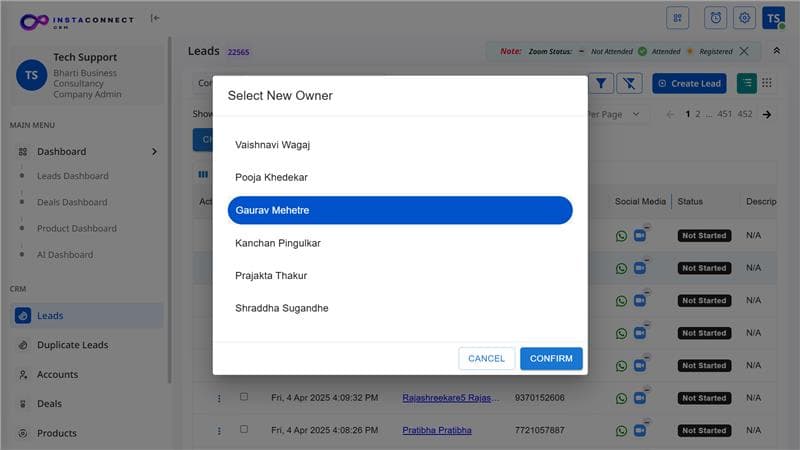Sort by the Social Media column header
This screenshot has width=800, height=450.
pos(640,202)
